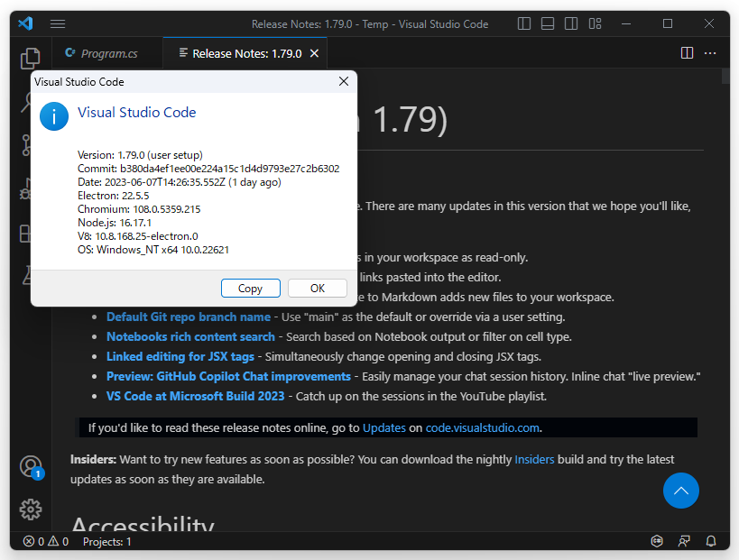Image resolution: width=739 pixels, height=560 pixels.
Task: Toggle the panel layout in the title bar
Action: [547, 23]
